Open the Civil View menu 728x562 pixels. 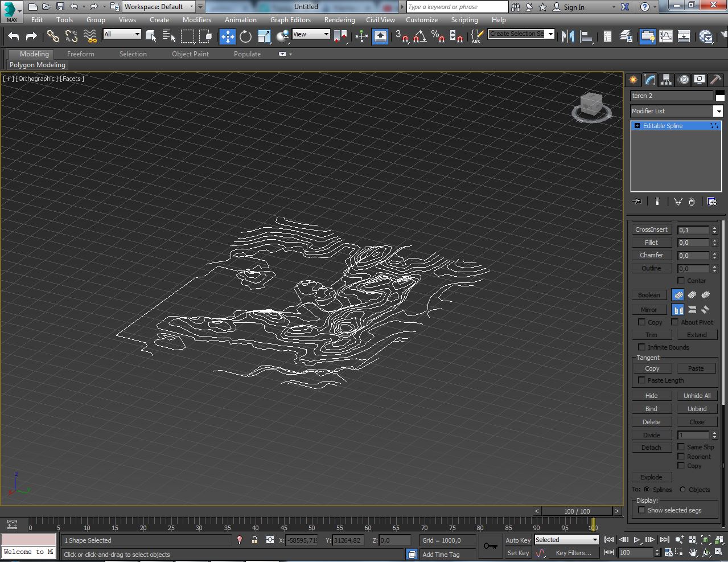point(380,19)
